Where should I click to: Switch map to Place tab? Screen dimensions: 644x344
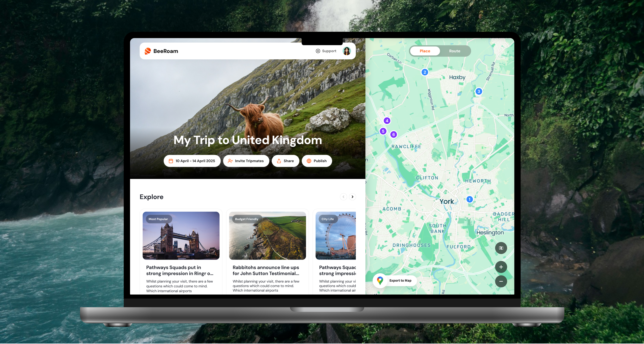click(425, 51)
